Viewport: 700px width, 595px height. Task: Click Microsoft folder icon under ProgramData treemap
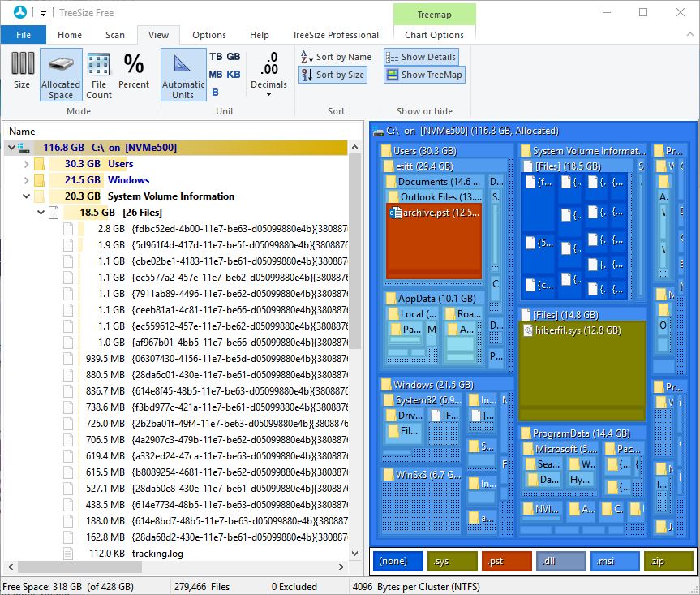pyautogui.click(x=528, y=449)
